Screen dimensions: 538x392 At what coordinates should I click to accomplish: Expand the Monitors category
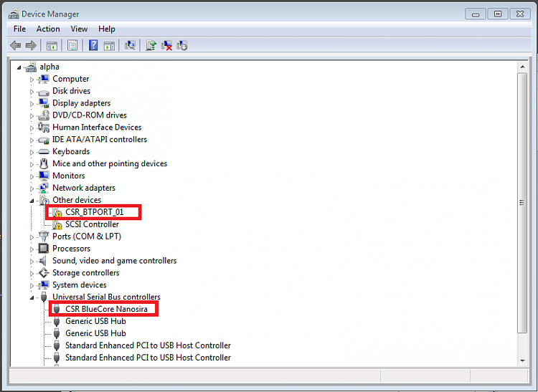(x=32, y=176)
